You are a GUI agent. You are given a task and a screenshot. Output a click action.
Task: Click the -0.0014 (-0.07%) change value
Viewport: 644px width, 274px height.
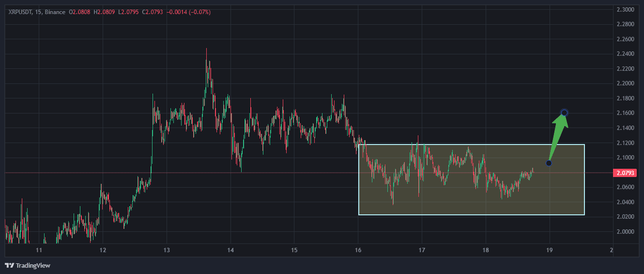click(189, 12)
